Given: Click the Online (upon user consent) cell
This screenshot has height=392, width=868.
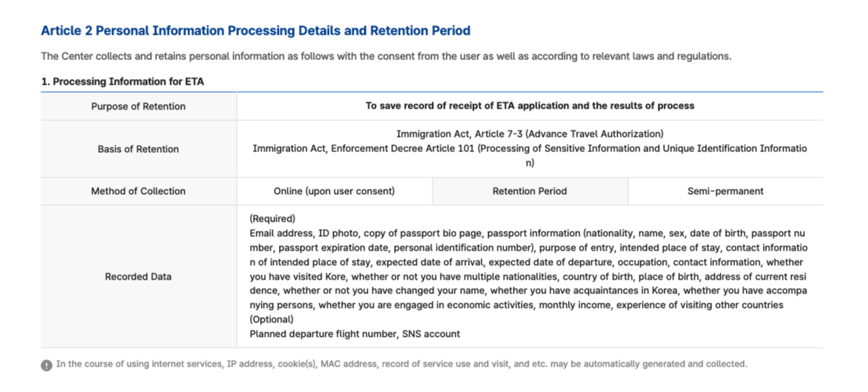Looking at the screenshot, I should 334,191.
